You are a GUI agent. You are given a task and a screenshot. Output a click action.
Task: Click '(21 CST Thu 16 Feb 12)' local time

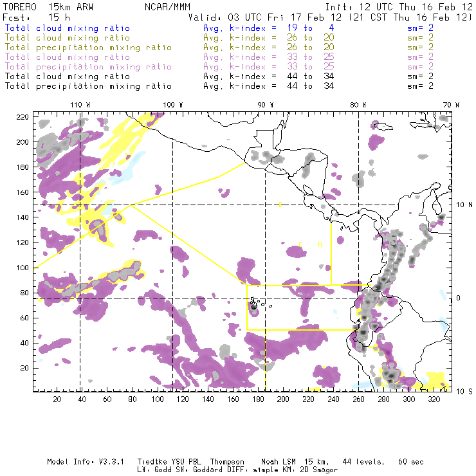coord(410,17)
